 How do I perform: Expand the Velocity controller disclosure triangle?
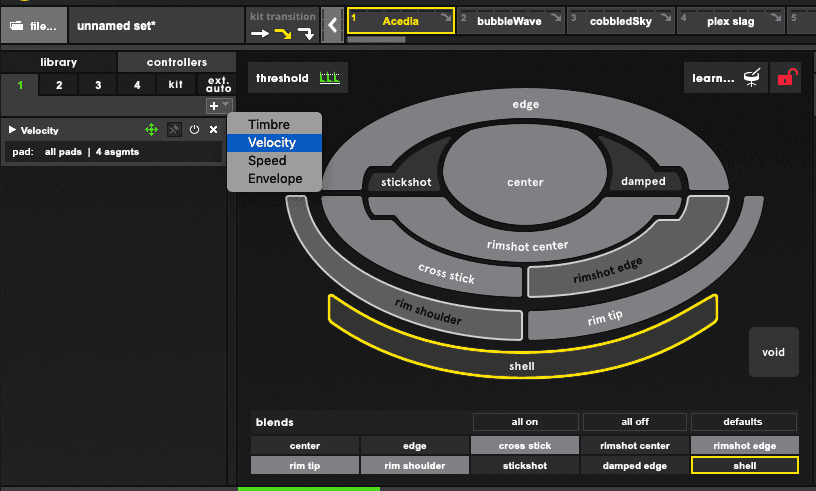pyautogui.click(x=12, y=130)
